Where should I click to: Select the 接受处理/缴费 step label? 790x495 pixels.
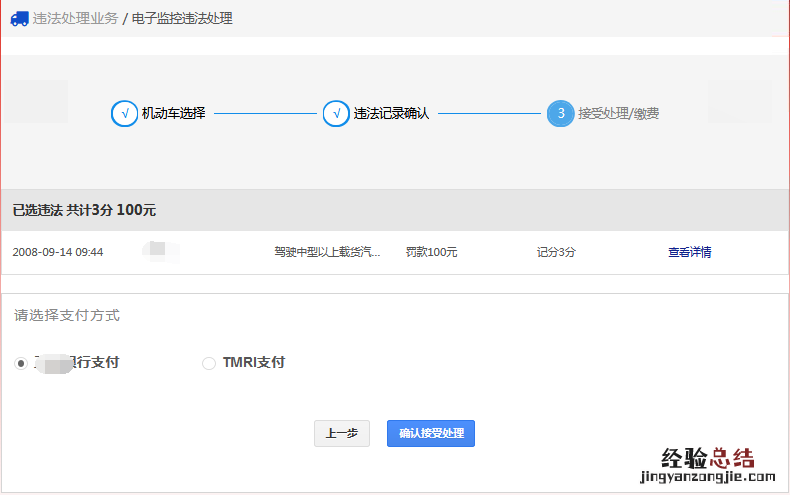click(618, 113)
